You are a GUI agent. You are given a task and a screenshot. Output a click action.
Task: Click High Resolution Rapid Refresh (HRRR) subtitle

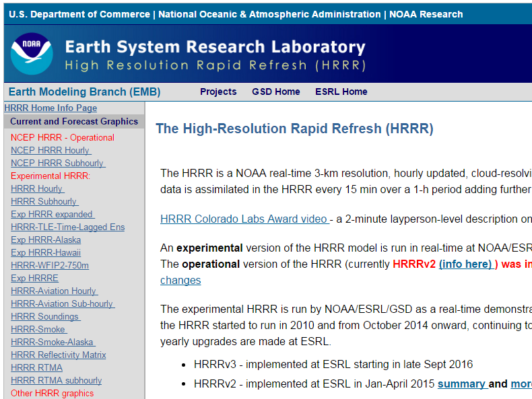(x=215, y=65)
